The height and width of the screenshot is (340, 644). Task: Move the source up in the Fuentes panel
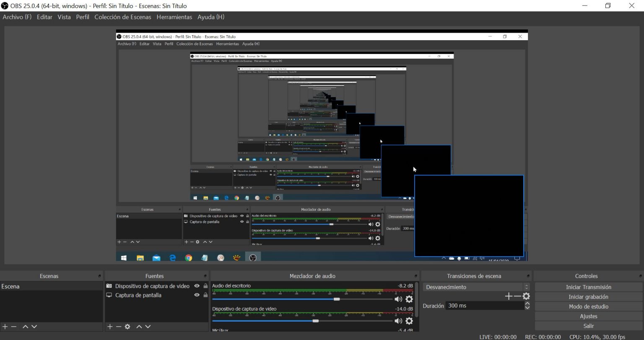click(x=139, y=327)
